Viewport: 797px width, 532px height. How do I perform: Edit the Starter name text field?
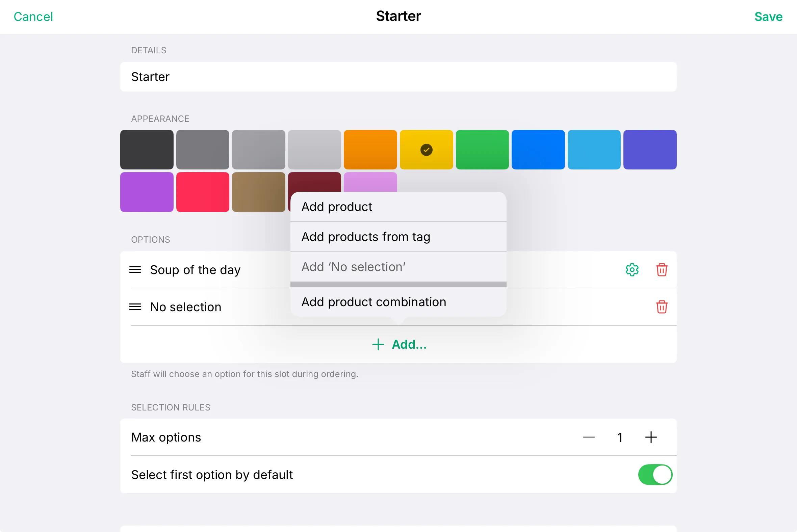(398, 77)
